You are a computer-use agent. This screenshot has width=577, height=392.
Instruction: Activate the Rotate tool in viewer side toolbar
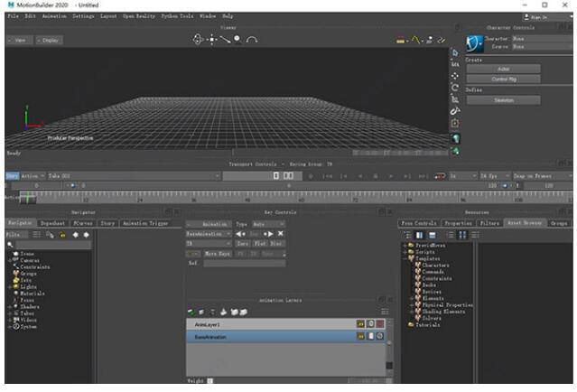[x=455, y=88]
